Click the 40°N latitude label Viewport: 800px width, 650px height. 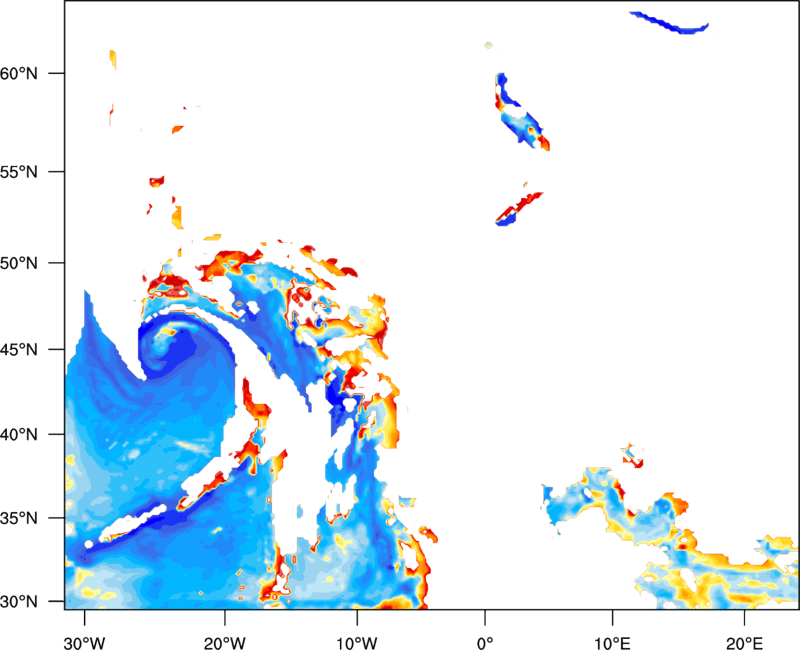click(19, 435)
